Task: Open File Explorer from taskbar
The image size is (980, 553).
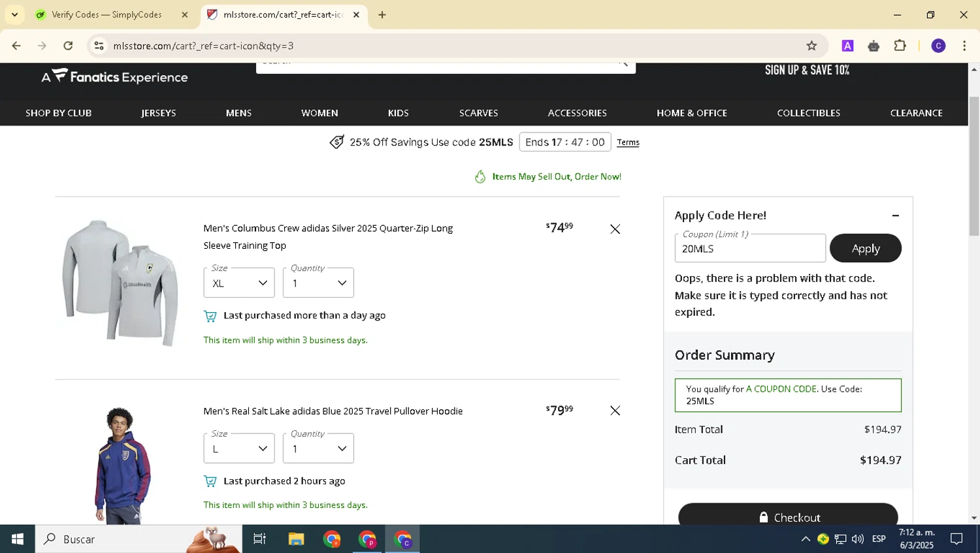Action: tap(296, 539)
